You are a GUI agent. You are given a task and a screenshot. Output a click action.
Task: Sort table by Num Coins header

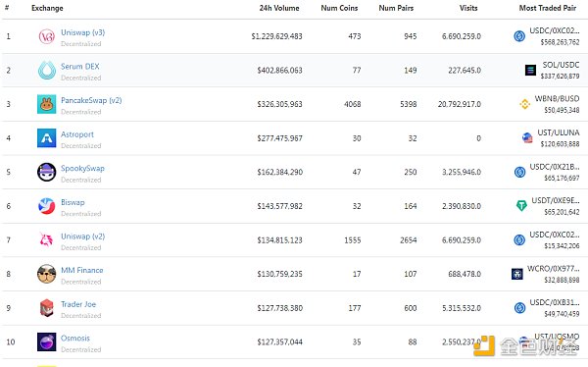pos(339,8)
